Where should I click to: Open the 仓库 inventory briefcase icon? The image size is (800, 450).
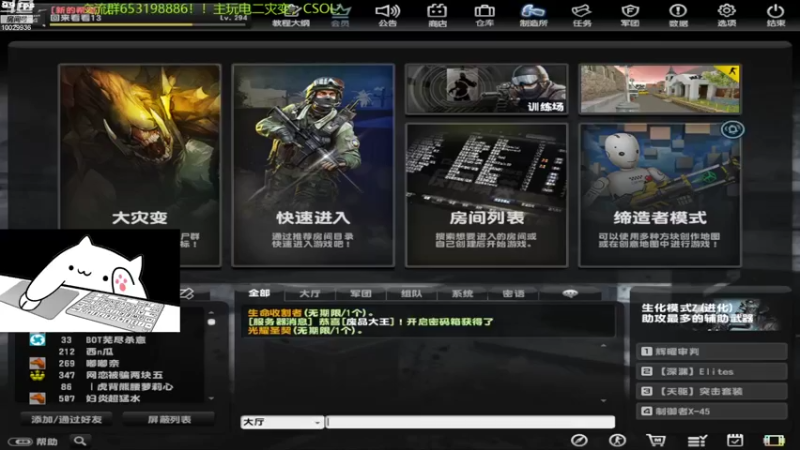(x=484, y=15)
